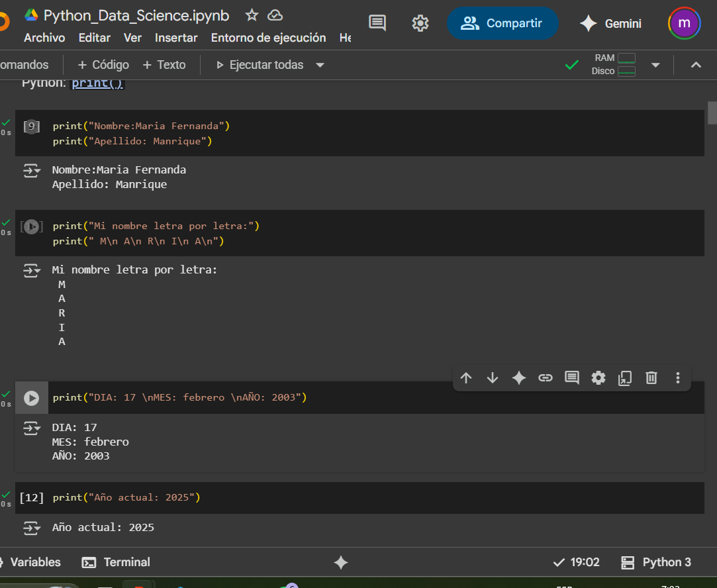The width and height of the screenshot is (717, 588).
Task: Move the selected cell up
Action: (466, 377)
